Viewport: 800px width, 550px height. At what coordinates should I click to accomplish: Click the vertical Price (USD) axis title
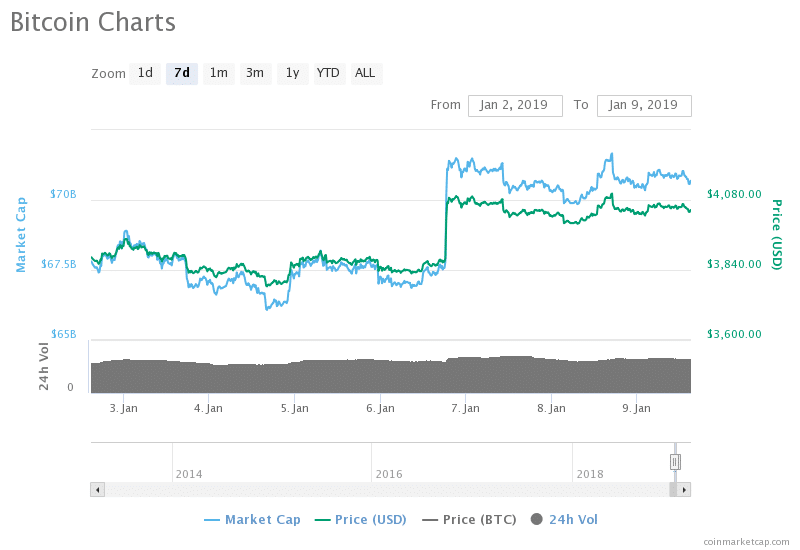click(x=777, y=235)
